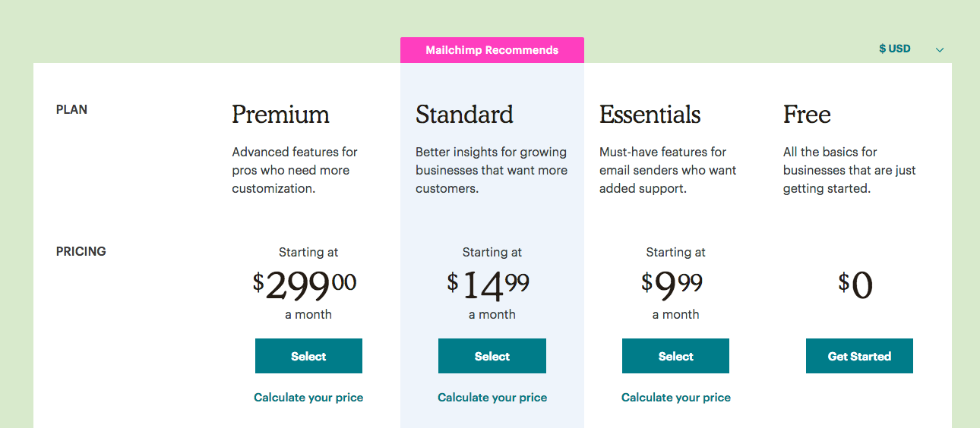Open Calculate your price under Premium
Image resolution: width=980 pixels, height=428 pixels.
[x=308, y=398]
